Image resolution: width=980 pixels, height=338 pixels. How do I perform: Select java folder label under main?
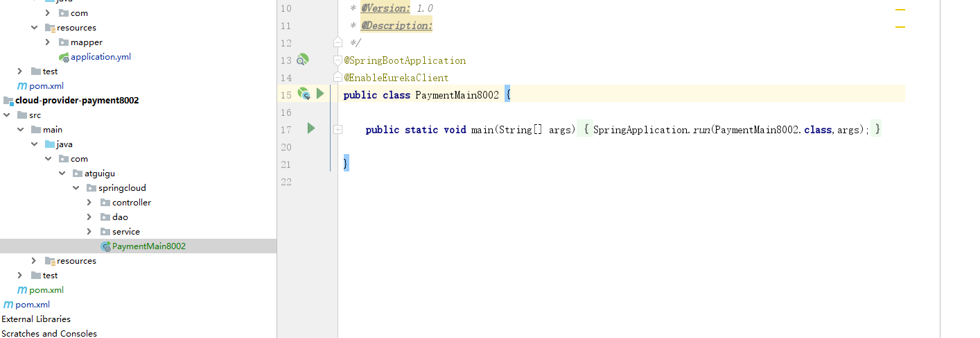tap(64, 144)
